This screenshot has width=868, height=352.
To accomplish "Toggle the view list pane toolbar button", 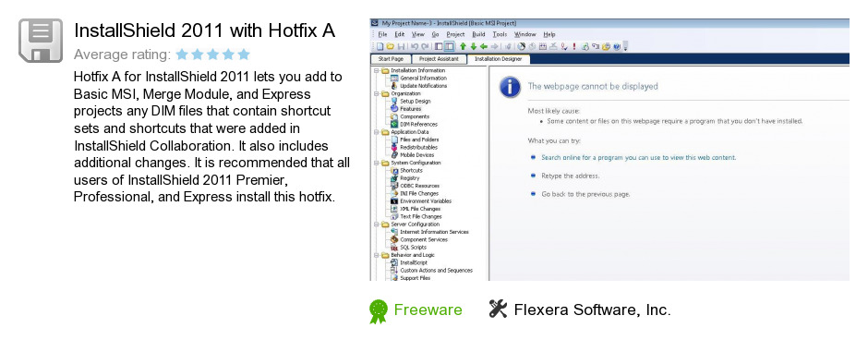I will point(439,46).
